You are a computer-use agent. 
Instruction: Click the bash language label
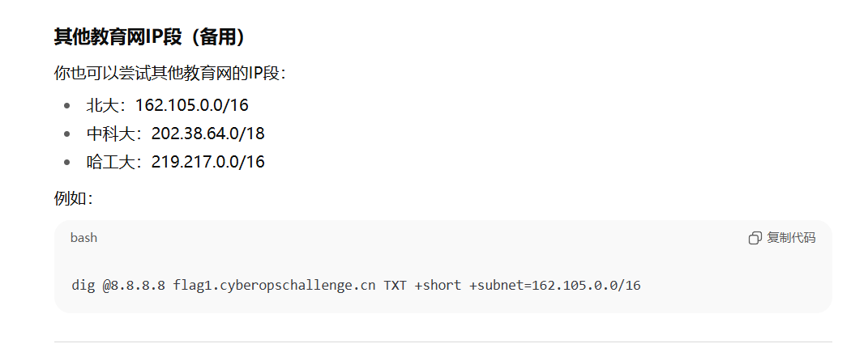tap(83, 238)
